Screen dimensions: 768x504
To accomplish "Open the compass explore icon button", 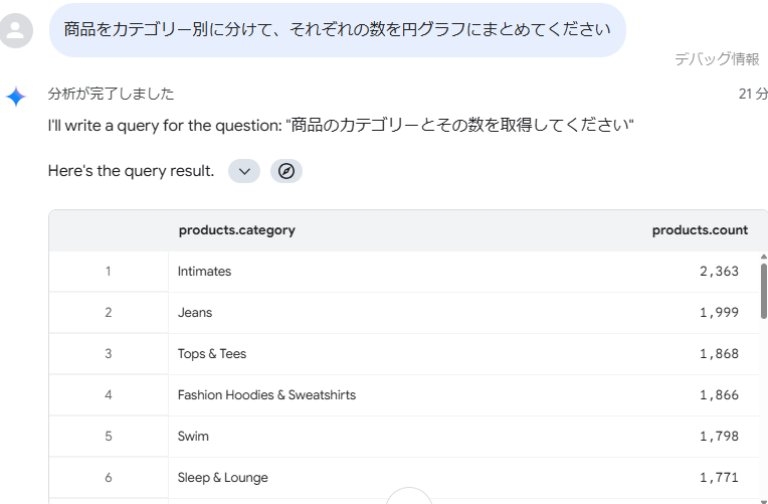I will (x=286, y=171).
